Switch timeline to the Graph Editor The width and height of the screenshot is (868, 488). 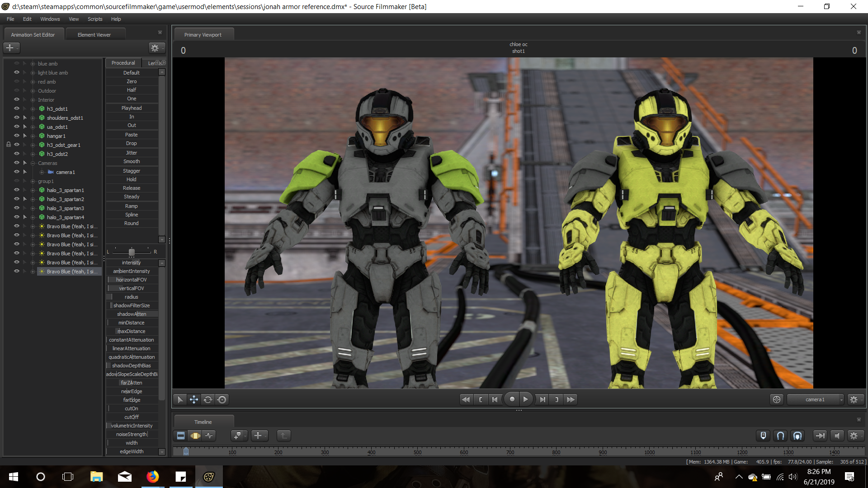(x=209, y=436)
